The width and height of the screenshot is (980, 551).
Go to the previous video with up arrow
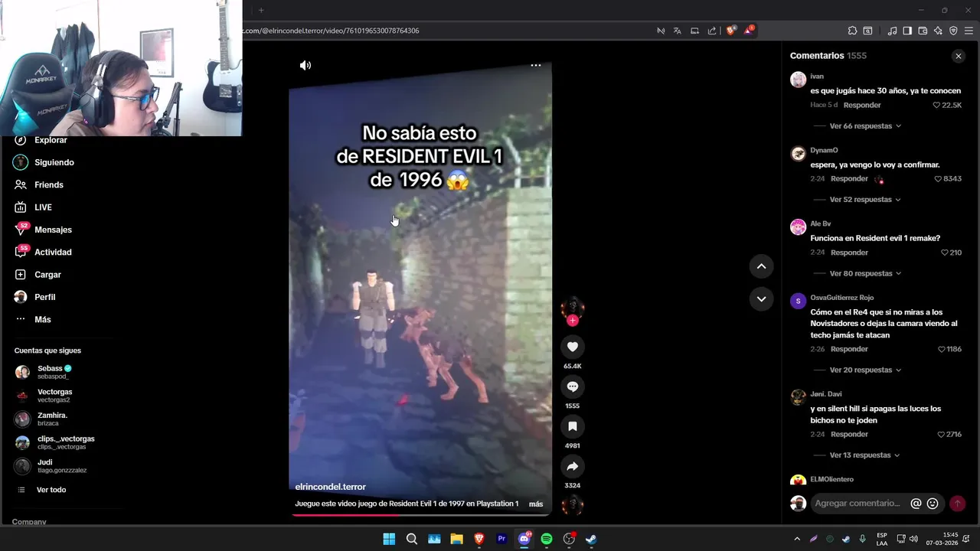pyautogui.click(x=762, y=266)
